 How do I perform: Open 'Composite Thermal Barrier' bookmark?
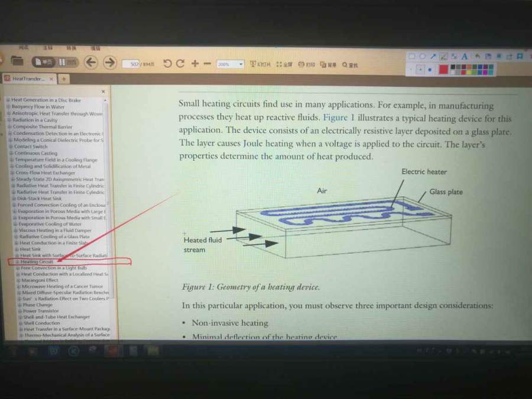pyautogui.click(x=43, y=126)
